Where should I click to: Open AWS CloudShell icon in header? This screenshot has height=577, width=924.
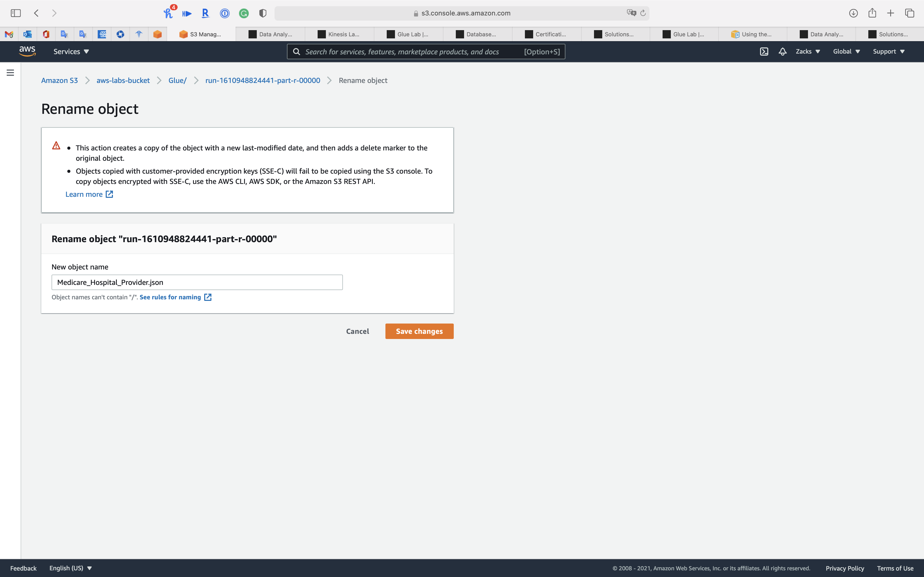tap(764, 52)
